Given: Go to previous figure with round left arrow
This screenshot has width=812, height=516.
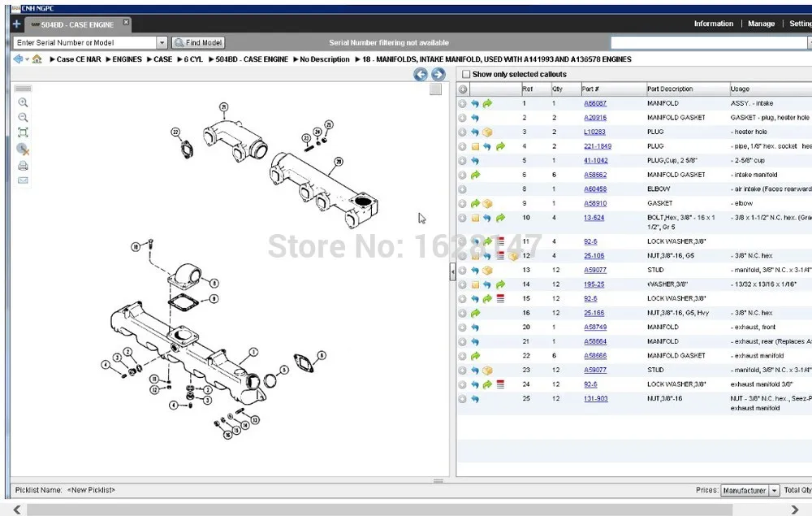Looking at the screenshot, I should click(x=421, y=75).
